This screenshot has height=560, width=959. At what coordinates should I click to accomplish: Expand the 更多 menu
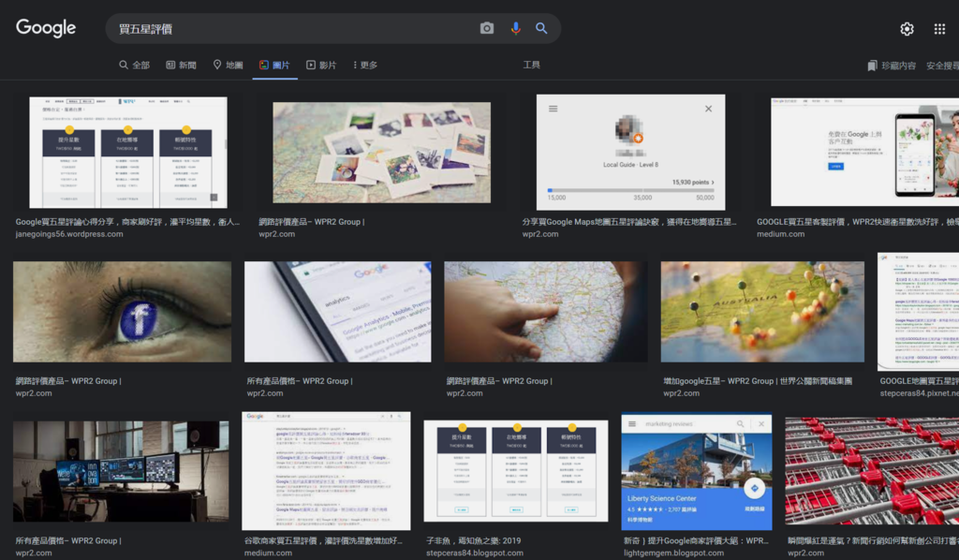[365, 65]
